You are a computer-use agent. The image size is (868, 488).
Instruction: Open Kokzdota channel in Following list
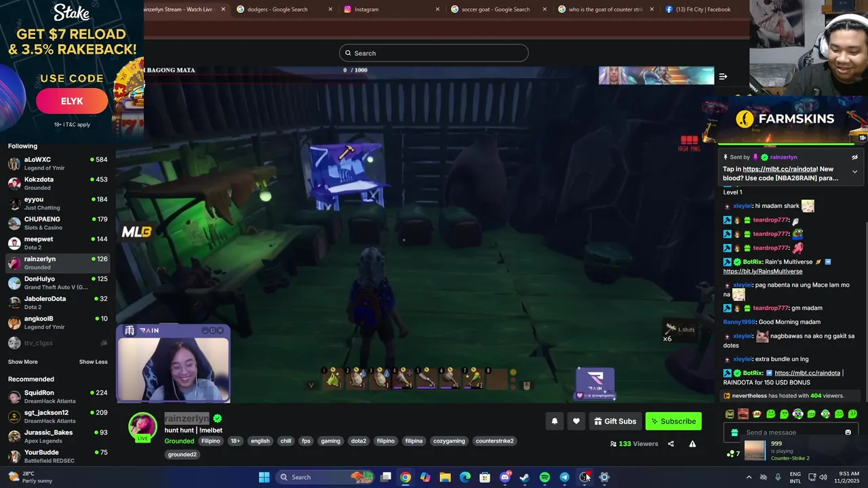58,183
